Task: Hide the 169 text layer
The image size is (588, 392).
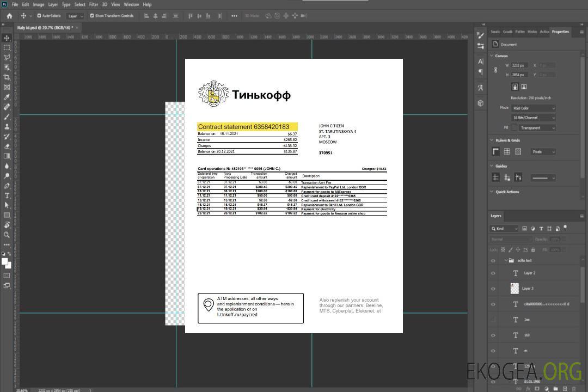Action: tap(493, 335)
